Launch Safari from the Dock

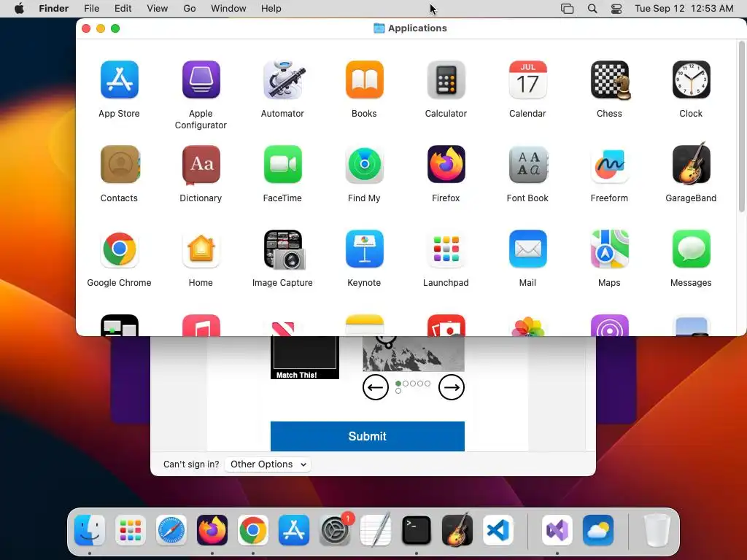tap(171, 530)
